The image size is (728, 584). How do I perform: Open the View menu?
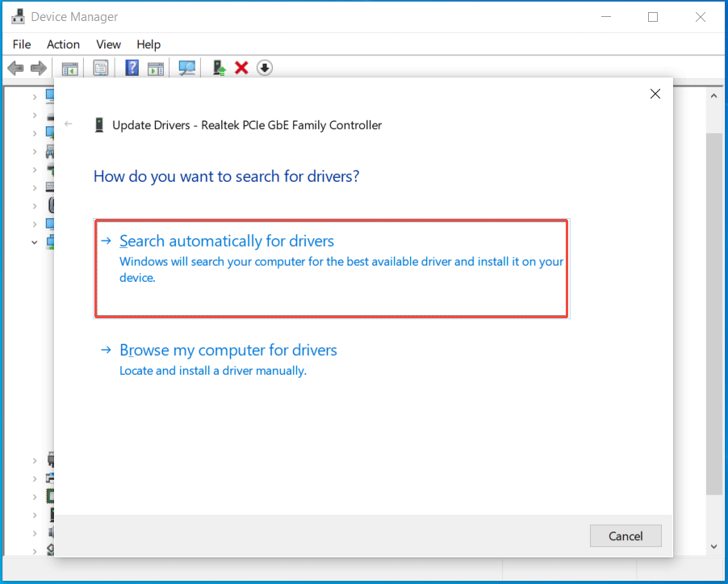point(107,44)
